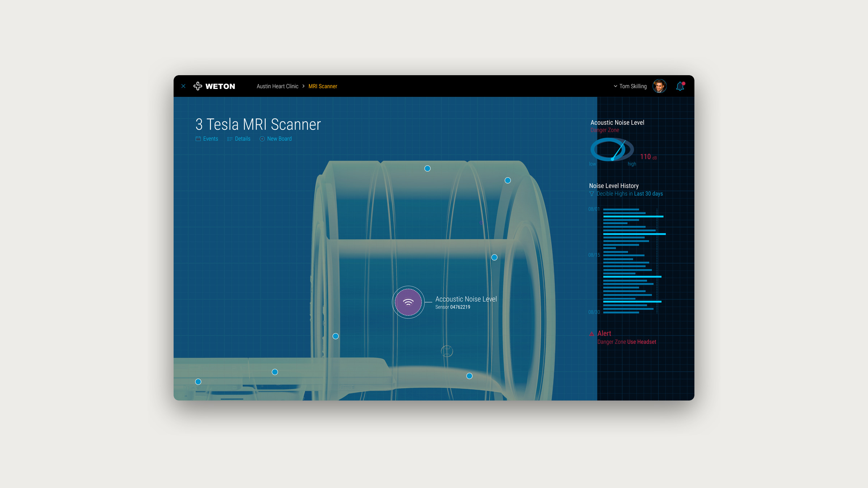
Task: Click the 08/30 date label in history
Action: pyautogui.click(x=594, y=312)
